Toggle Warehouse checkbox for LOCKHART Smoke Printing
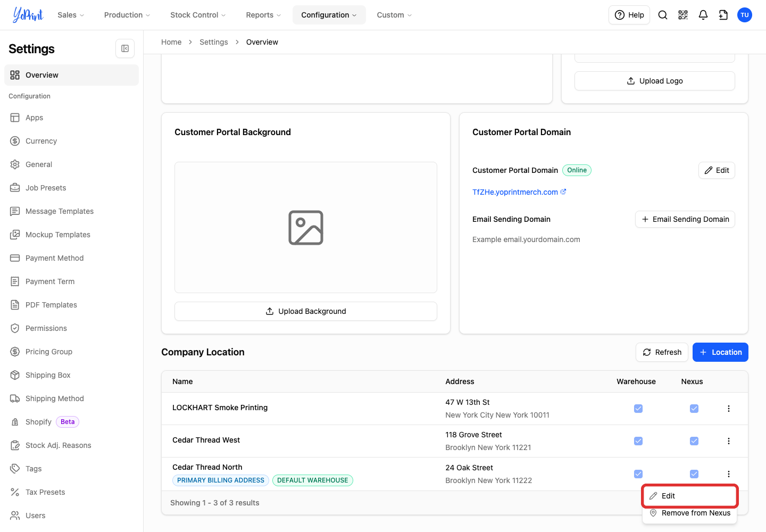 tap(638, 409)
